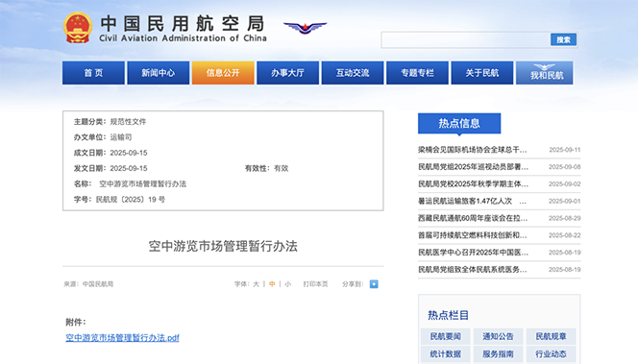Viewport: 638px width, 364px height.
Task: Open the 专题专栏 navigation tab
Action: pyautogui.click(x=417, y=73)
